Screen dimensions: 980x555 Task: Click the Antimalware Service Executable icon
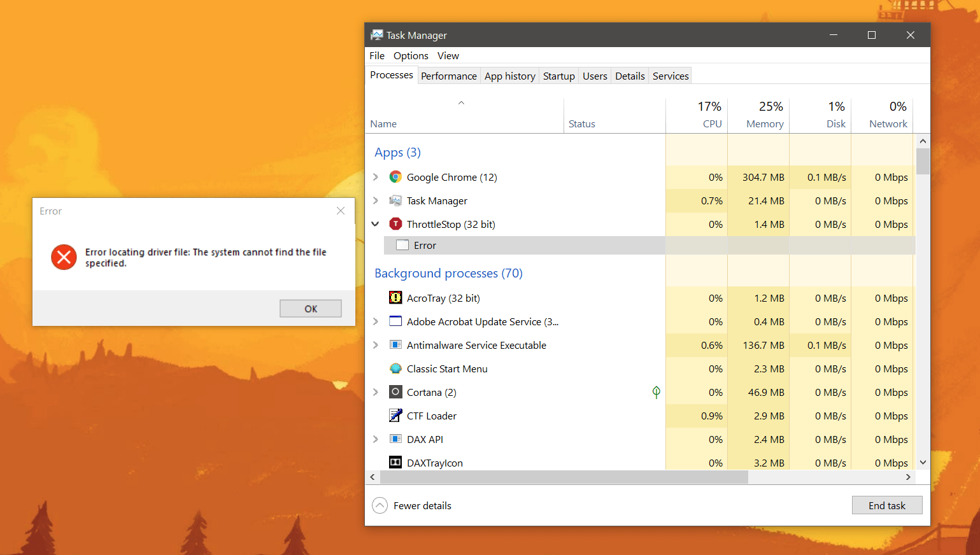click(x=395, y=345)
